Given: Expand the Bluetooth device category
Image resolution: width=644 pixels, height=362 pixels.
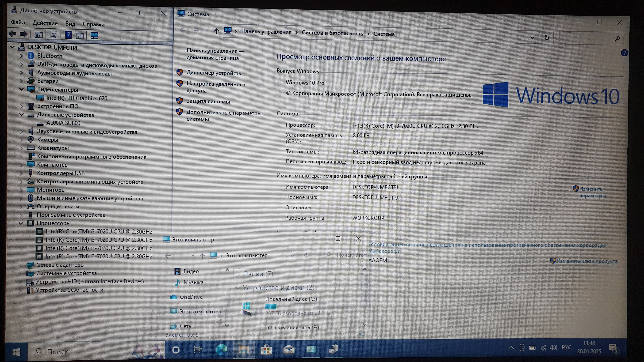Looking at the screenshot, I should 22,56.
